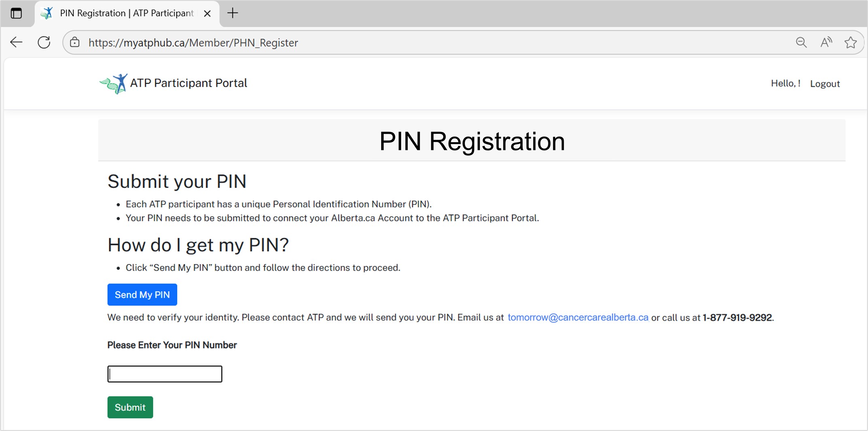The width and height of the screenshot is (868, 431).
Task: Open the zoom magnifier in address bar
Action: click(801, 42)
